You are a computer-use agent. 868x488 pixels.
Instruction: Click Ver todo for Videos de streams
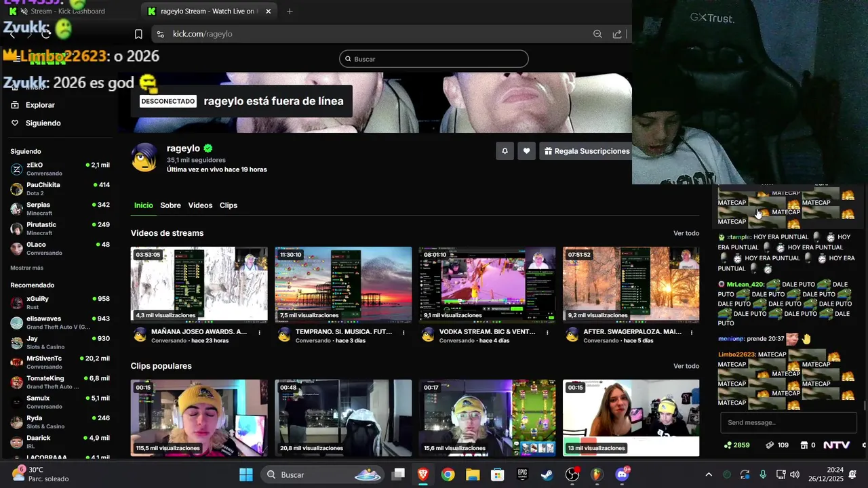pyautogui.click(x=686, y=233)
